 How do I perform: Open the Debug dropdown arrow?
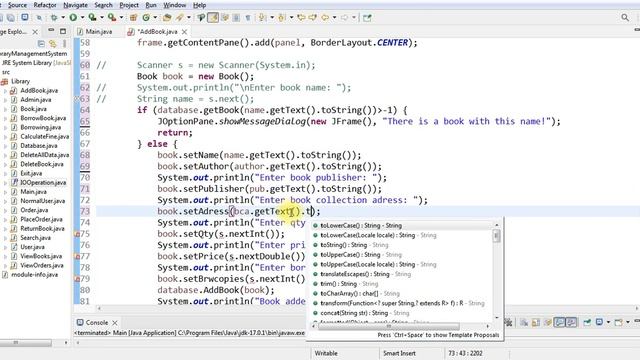63,18
